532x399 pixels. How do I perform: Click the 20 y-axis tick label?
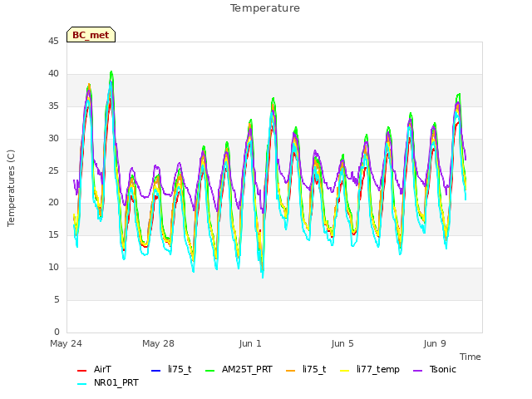[x=53, y=203]
